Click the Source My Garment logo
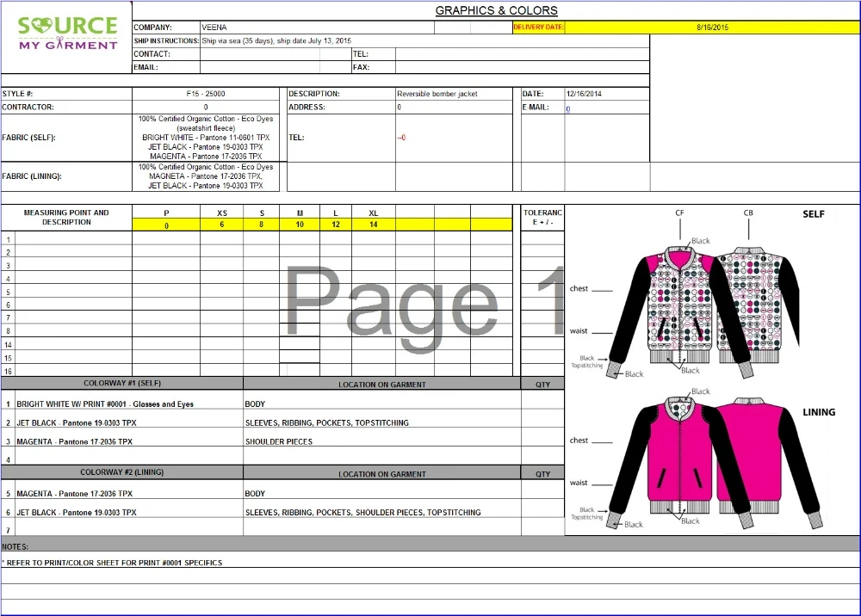The image size is (861, 616). tap(67, 33)
